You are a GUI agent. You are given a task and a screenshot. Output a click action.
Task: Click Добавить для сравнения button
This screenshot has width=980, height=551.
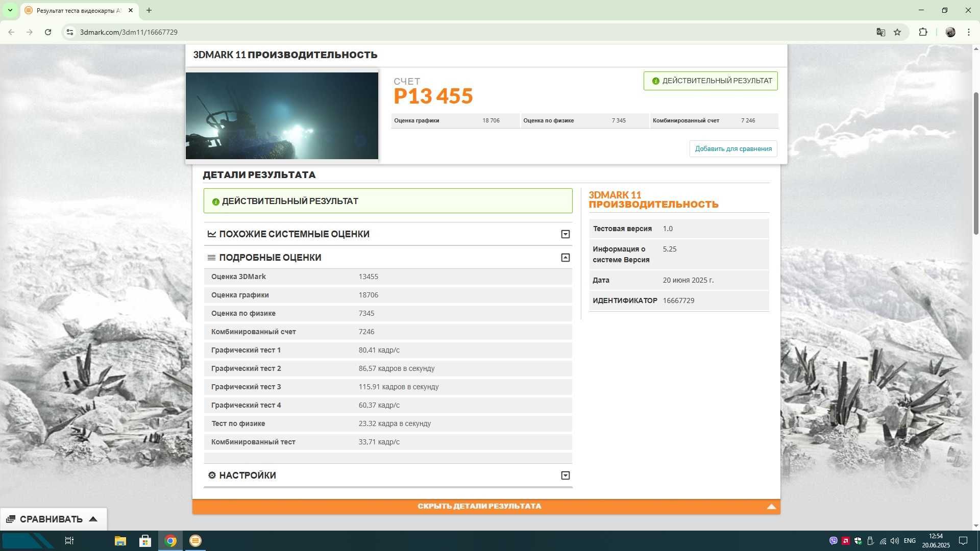[x=733, y=149]
